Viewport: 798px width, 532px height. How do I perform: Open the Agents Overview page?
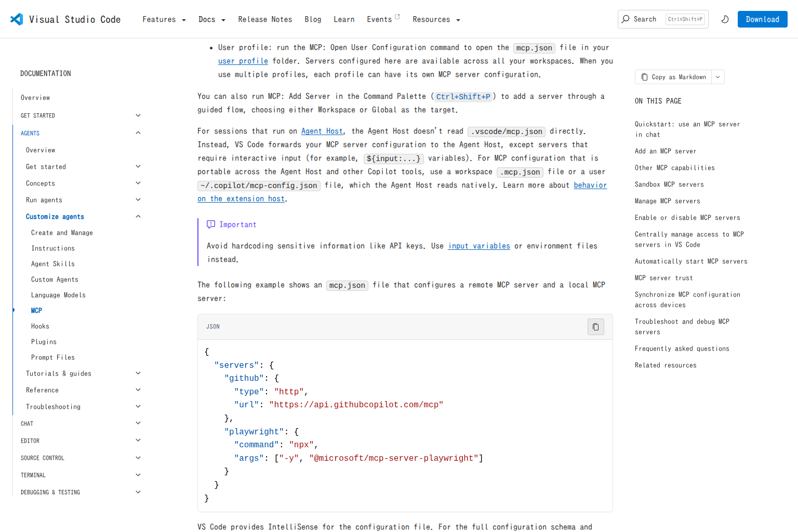pyautogui.click(x=41, y=150)
